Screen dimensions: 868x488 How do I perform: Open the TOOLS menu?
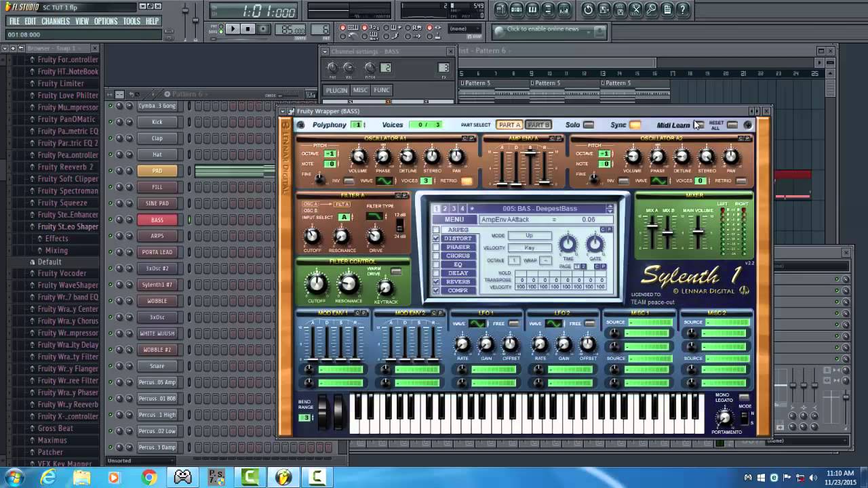click(x=132, y=22)
